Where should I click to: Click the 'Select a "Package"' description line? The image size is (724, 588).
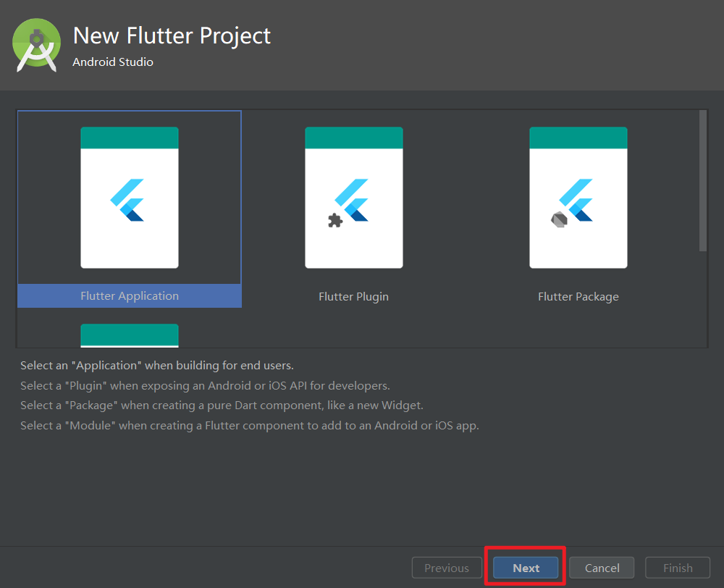[x=222, y=406]
